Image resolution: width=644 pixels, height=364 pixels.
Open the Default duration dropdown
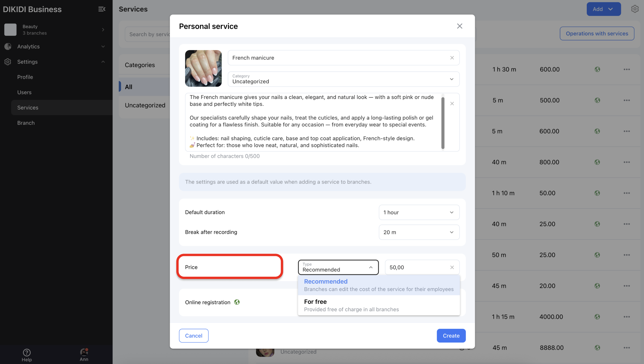[419, 212]
